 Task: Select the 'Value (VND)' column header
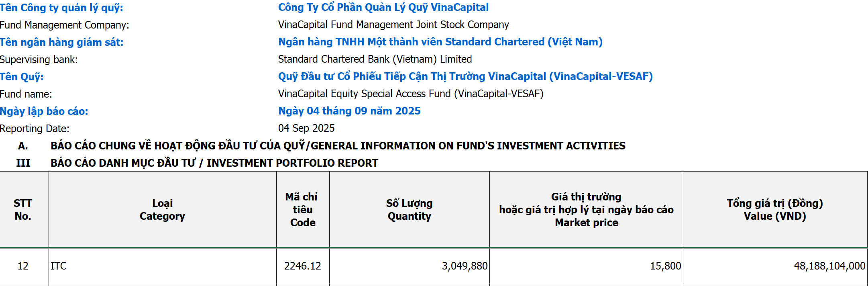(775, 210)
